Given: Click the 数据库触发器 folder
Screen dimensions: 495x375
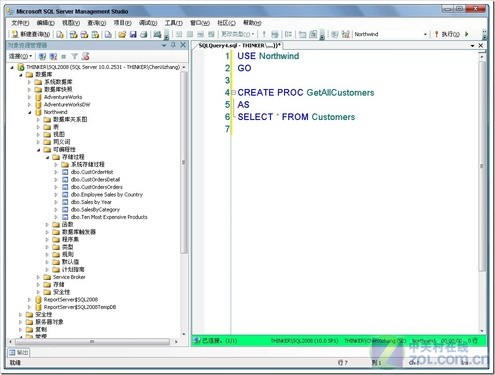Looking at the screenshot, I should tap(79, 232).
